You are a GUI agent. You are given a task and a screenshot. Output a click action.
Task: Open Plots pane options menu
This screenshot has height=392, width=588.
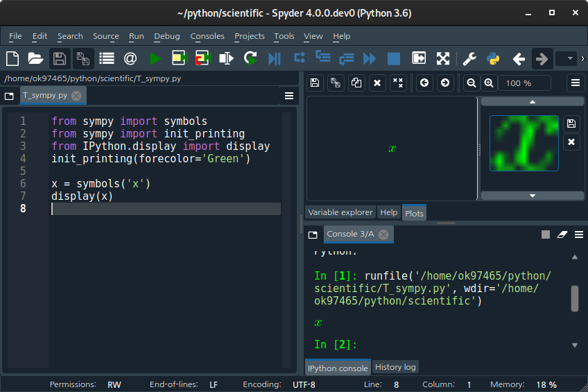576,83
